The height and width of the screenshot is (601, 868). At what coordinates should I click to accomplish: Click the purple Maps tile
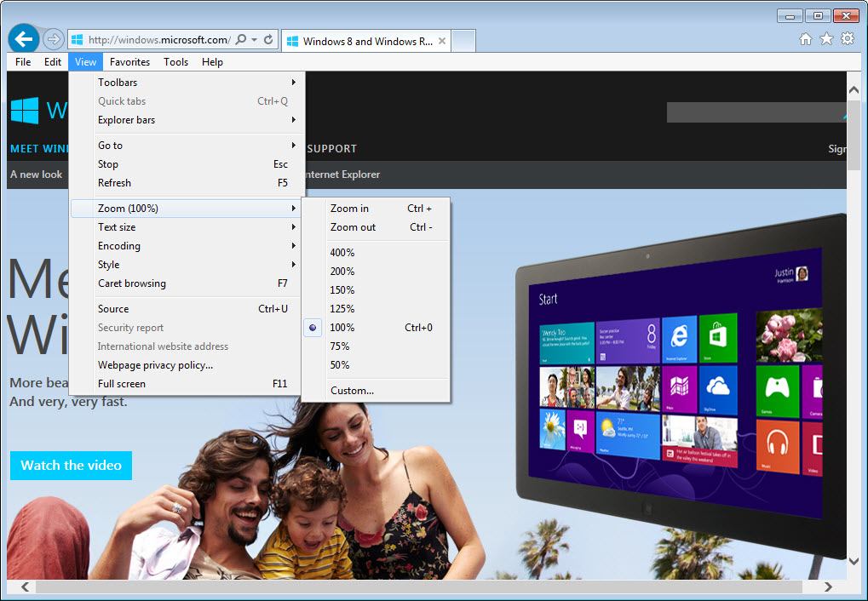tap(679, 388)
